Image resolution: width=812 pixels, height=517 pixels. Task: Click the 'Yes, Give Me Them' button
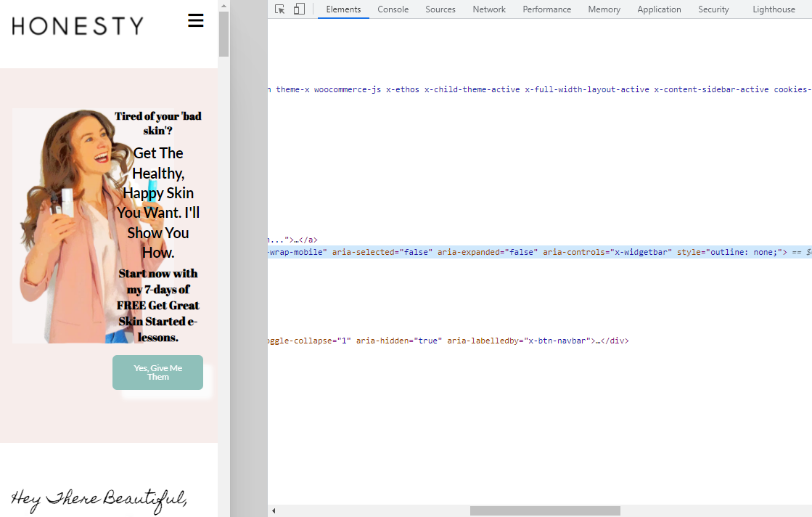[x=158, y=373]
